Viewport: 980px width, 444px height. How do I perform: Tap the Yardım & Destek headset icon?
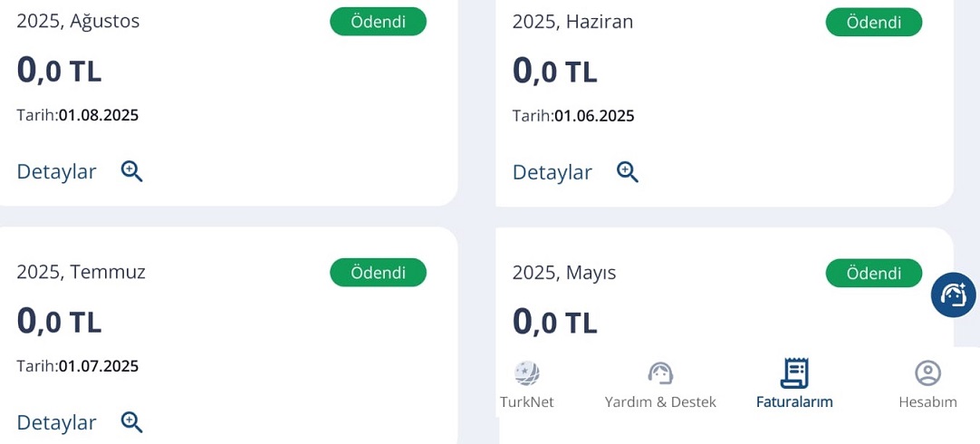(x=660, y=373)
